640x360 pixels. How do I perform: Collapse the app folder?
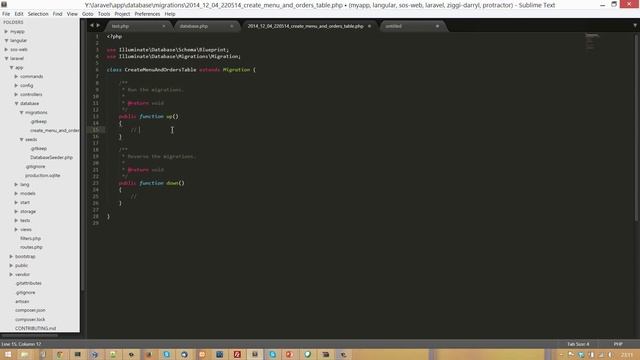point(11,67)
